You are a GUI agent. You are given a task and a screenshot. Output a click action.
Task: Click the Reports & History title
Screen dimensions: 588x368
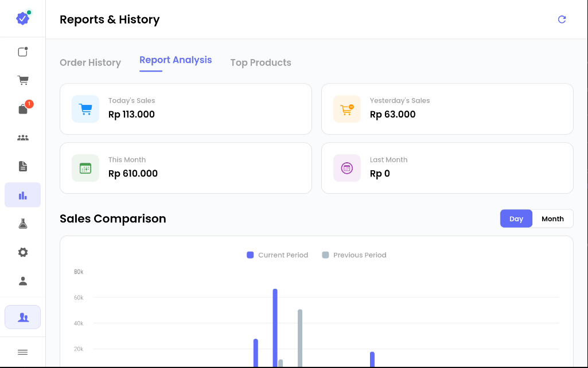coord(110,19)
